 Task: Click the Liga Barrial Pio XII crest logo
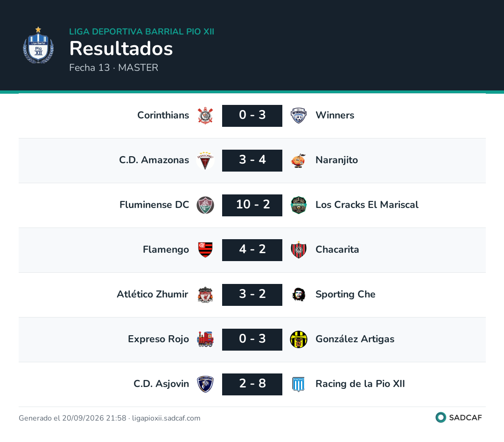[x=38, y=45]
